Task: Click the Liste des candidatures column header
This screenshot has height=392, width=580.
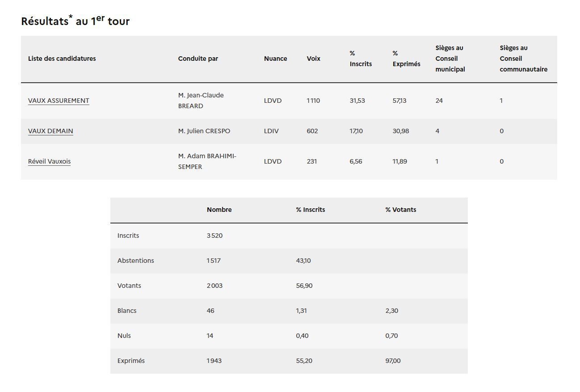Action: click(x=62, y=59)
